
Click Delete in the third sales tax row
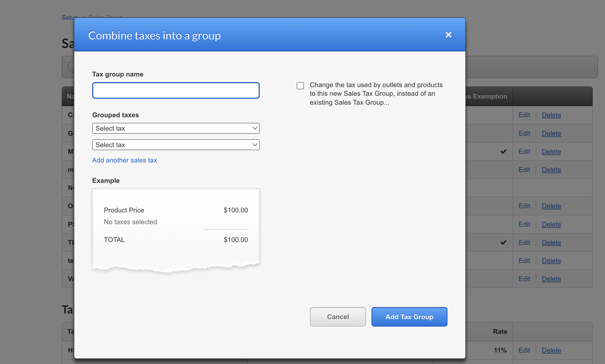tap(551, 152)
